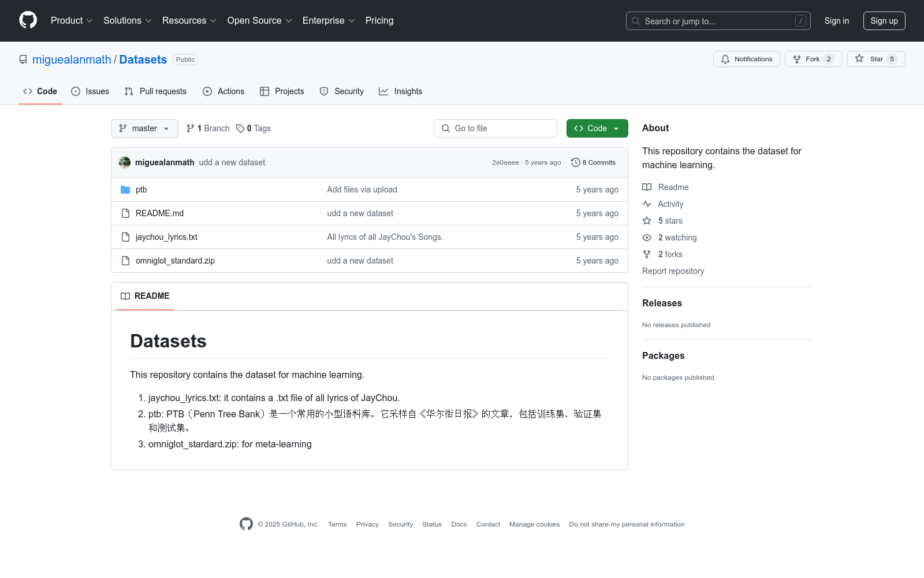Click the search magnifier icon in header

coord(636,21)
